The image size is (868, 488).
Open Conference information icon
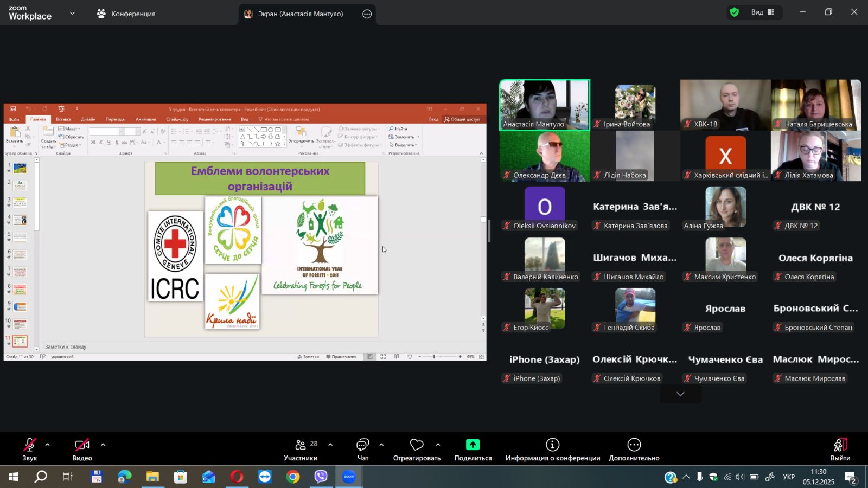tap(552, 445)
